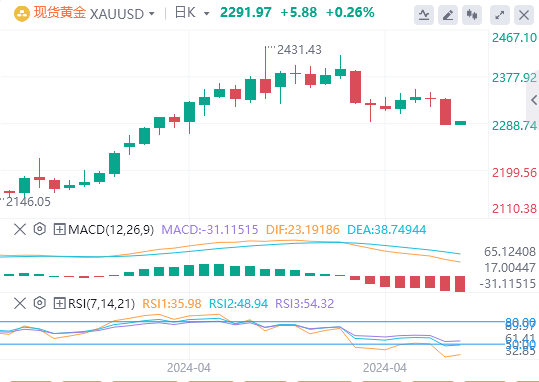539x382 pixels.
Task: Toggle the RSI panel plus box
Action: (x=59, y=304)
